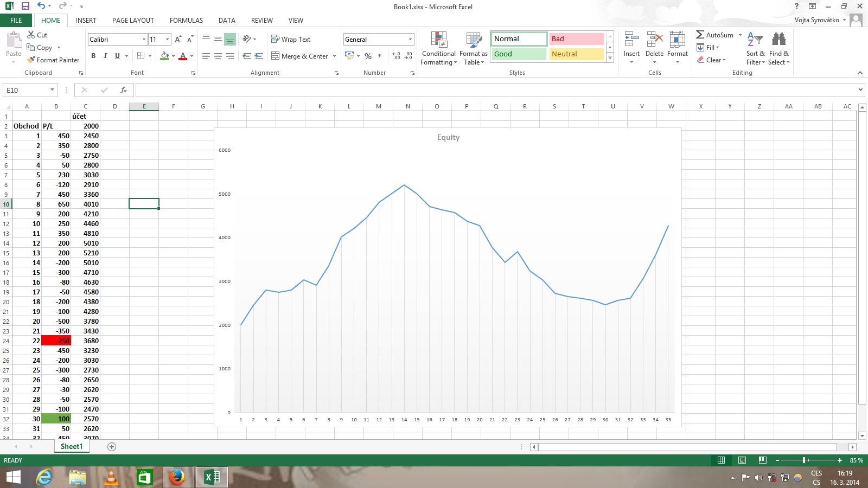The width and height of the screenshot is (868, 488).
Task: Toggle Wrap Text for the cell
Action: 291,40
